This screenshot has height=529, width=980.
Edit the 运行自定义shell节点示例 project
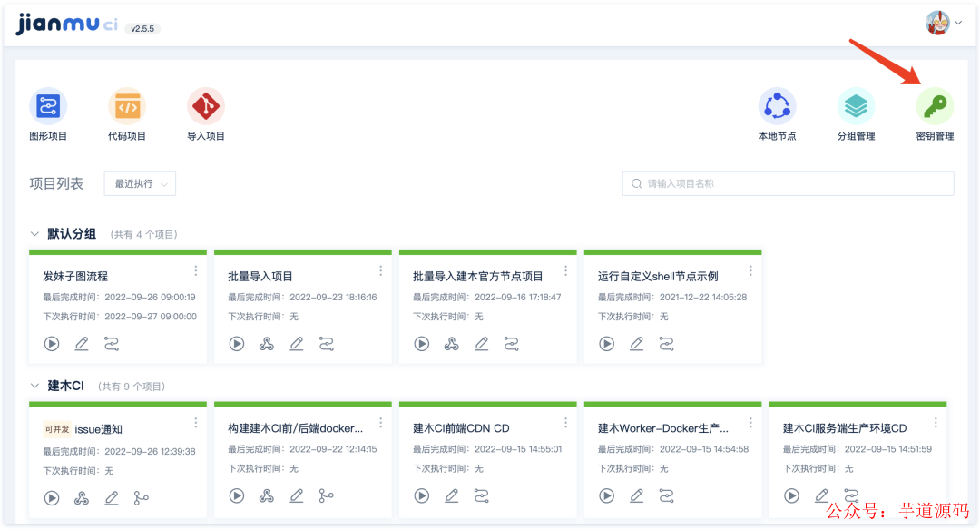point(637,344)
